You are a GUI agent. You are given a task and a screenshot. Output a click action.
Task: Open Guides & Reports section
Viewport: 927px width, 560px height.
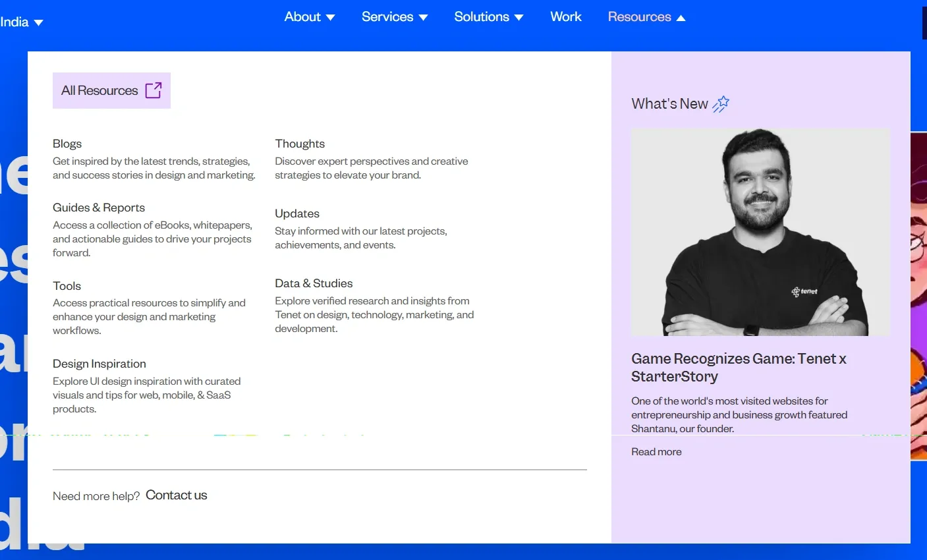point(99,208)
